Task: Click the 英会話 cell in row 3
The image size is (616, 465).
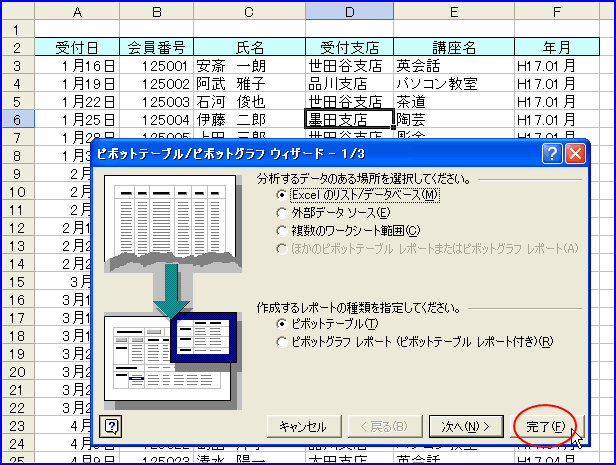Action: point(454,66)
